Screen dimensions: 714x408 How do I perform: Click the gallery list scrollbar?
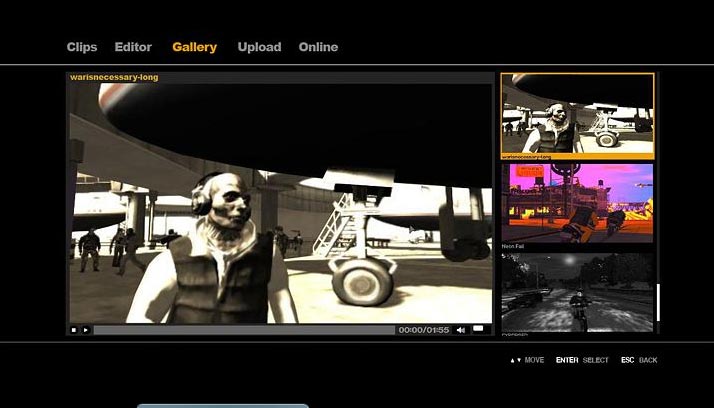[658, 303]
